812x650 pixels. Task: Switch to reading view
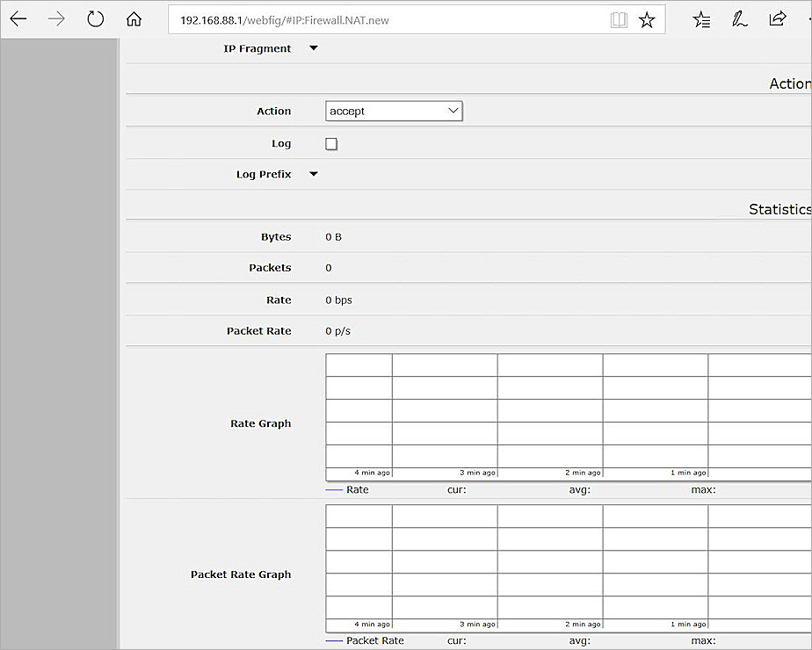(620, 19)
